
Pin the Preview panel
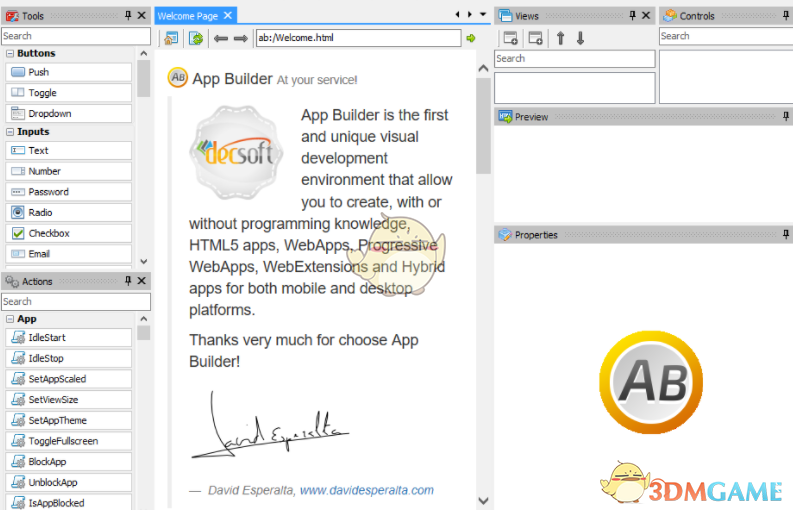click(x=786, y=116)
